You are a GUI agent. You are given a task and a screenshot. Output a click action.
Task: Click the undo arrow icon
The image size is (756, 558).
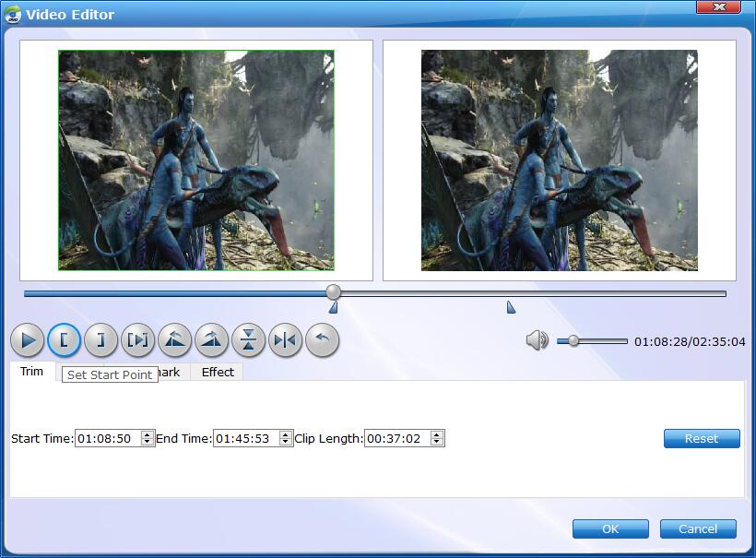pyautogui.click(x=322, y=340)
